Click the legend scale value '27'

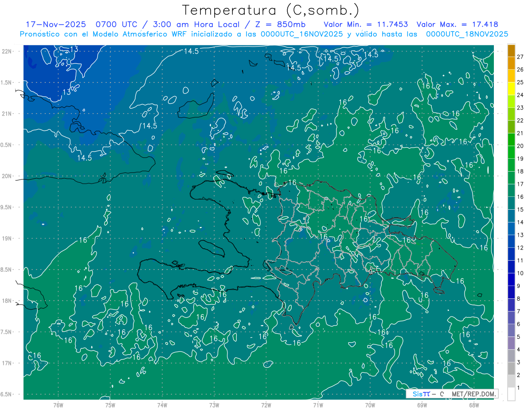pyautogui.click(x=520, y=57)
